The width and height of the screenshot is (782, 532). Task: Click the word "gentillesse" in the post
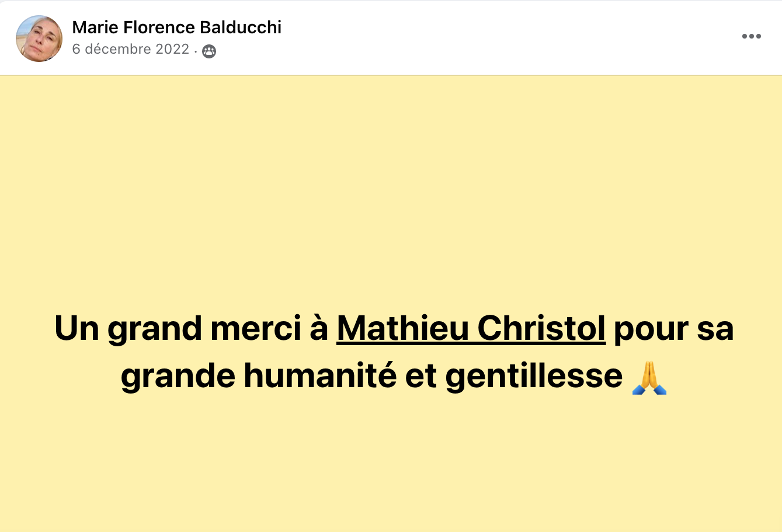click(x=534, y=375)
